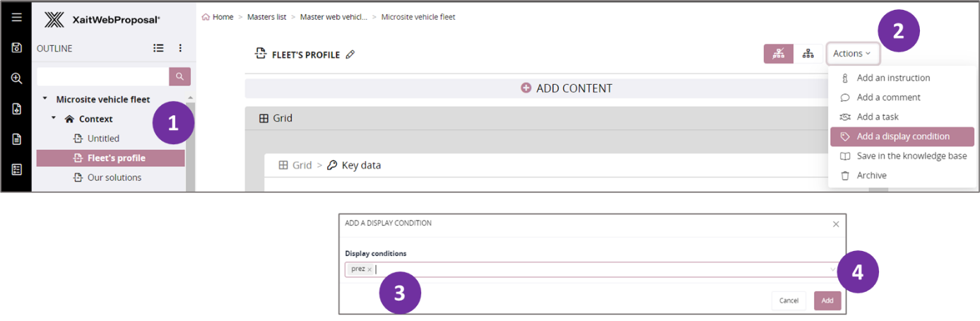Click the Add button in the dialog
The width and height of the screenshot is (980, 321).
click(827, 300)
